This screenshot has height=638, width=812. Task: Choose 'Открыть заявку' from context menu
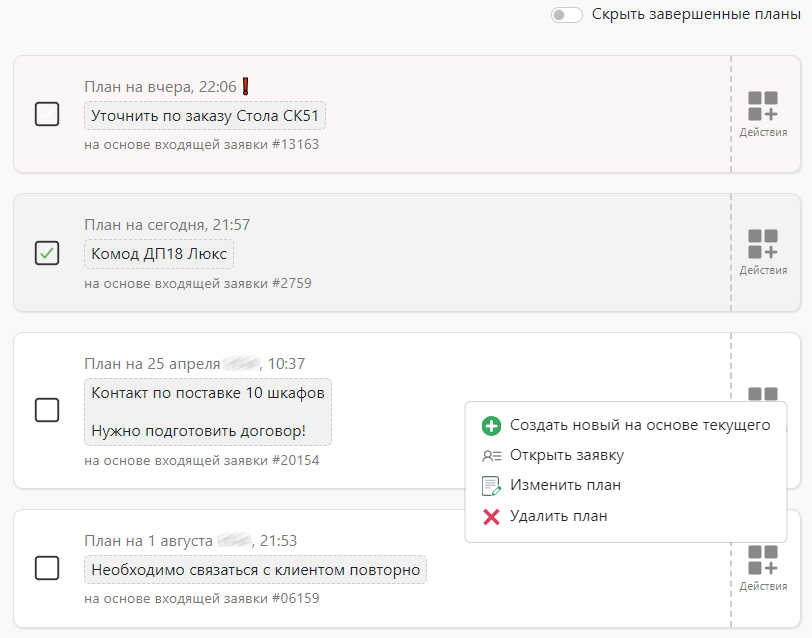567,455
